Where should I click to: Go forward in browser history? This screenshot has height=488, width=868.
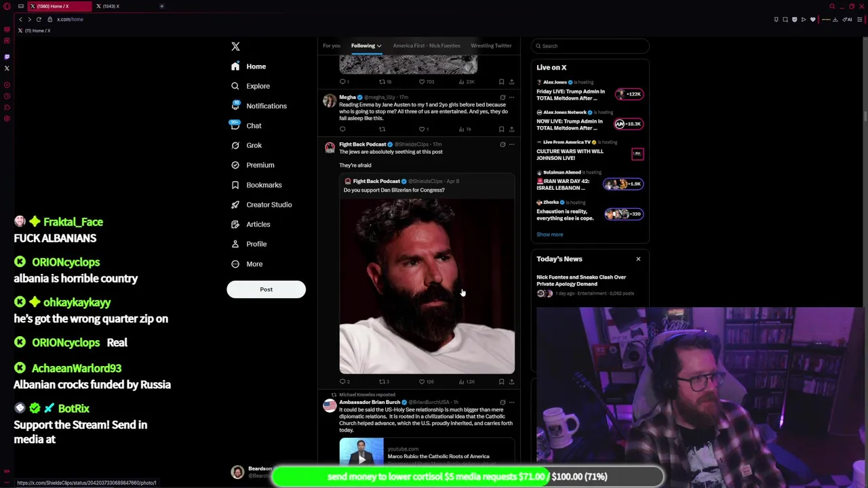coord(29,19)
